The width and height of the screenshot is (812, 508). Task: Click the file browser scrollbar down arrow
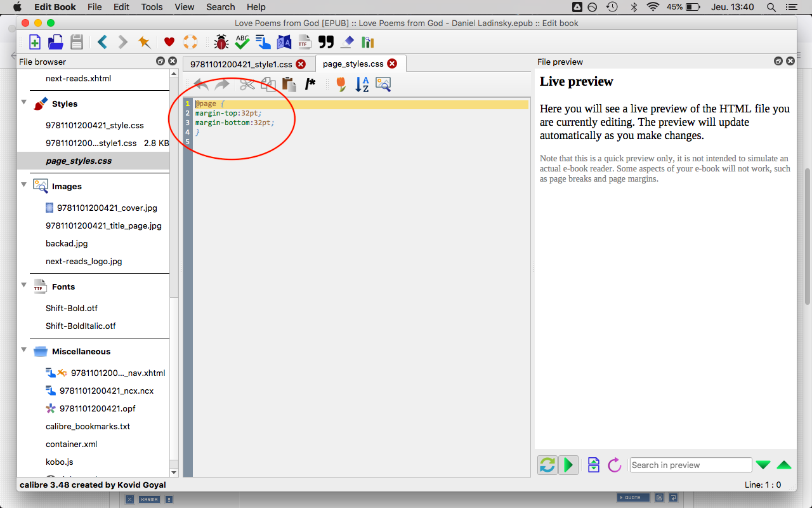[174, 472]
